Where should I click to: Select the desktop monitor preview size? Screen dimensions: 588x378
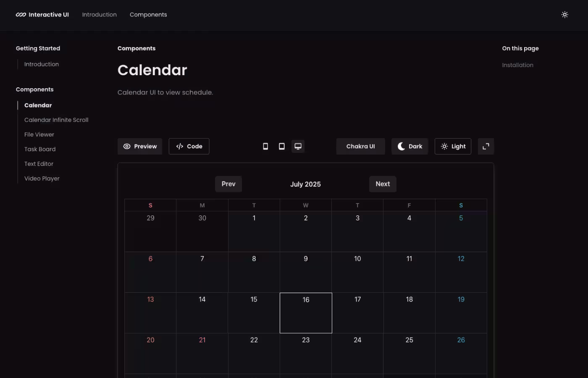tap(298, 146)
